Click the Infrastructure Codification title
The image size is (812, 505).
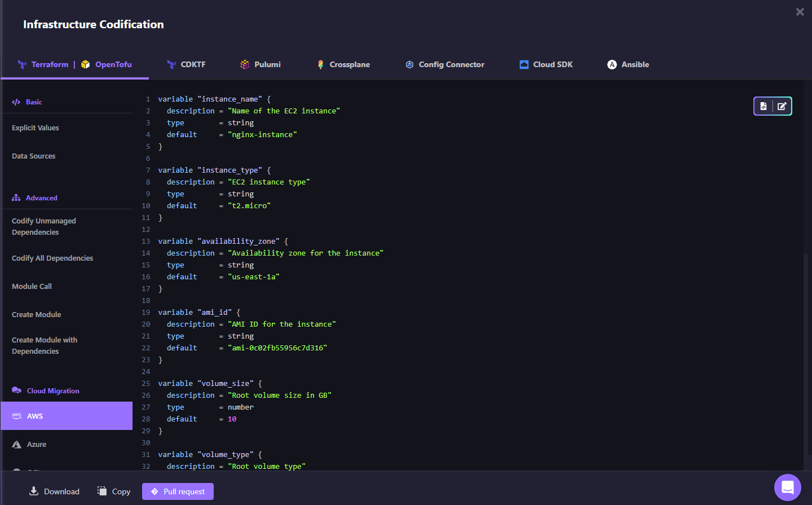pyautogui.click(x=94, y=24)
